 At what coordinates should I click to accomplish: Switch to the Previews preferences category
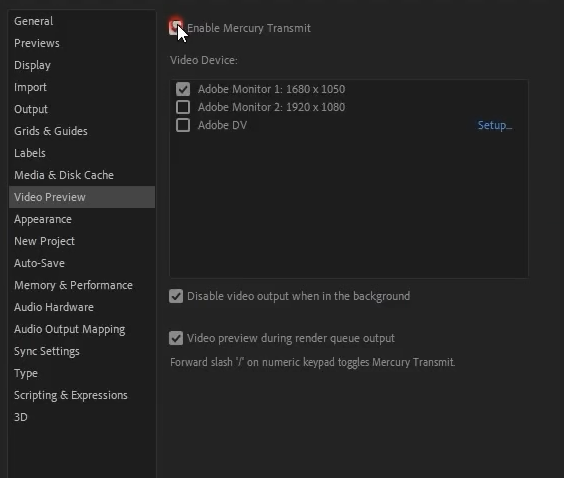coord(82,43)
